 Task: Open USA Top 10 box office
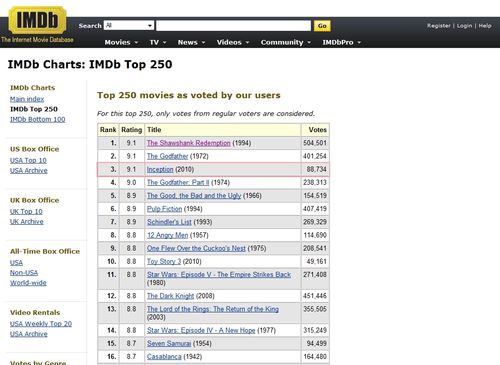pos(28,160)
